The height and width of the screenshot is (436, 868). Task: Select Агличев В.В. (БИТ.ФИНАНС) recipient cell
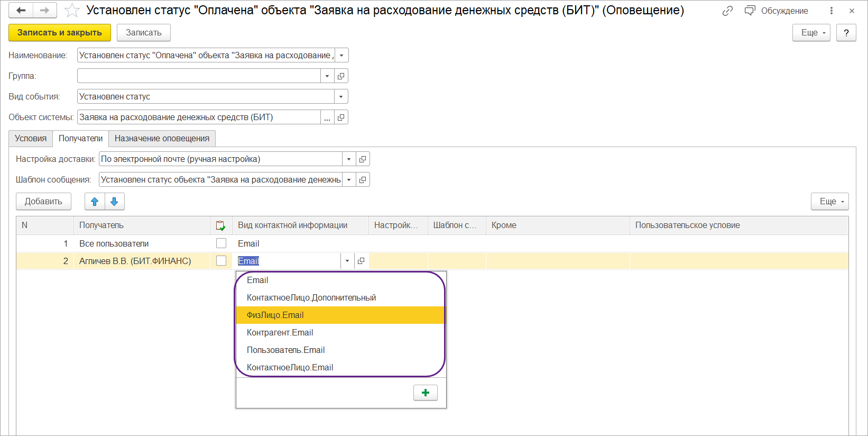[142, 261]
